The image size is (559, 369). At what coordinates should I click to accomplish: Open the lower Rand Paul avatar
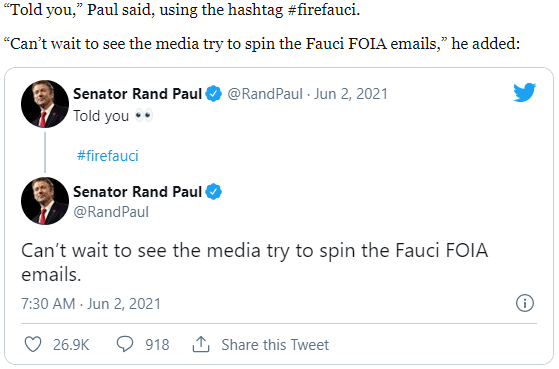(45, 201)
